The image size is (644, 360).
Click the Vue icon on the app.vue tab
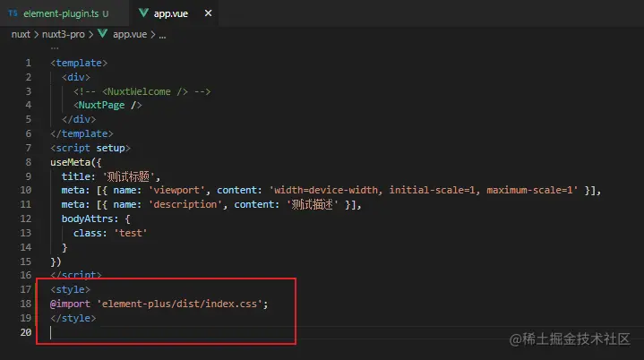(143, 13)
